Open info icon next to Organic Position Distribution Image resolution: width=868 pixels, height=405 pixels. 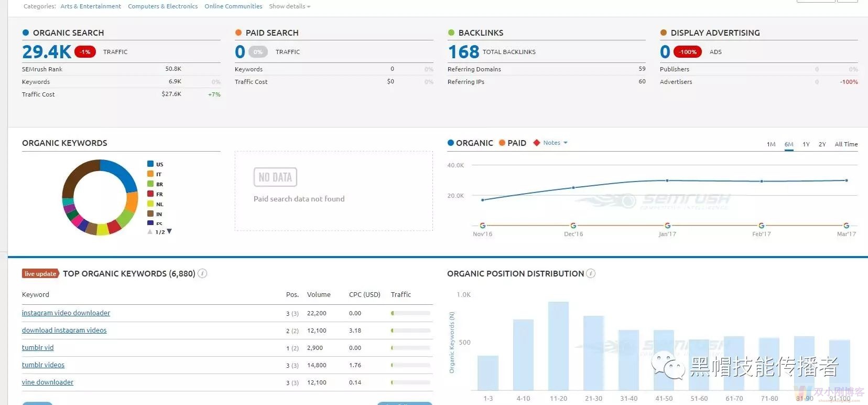[591, 273]
